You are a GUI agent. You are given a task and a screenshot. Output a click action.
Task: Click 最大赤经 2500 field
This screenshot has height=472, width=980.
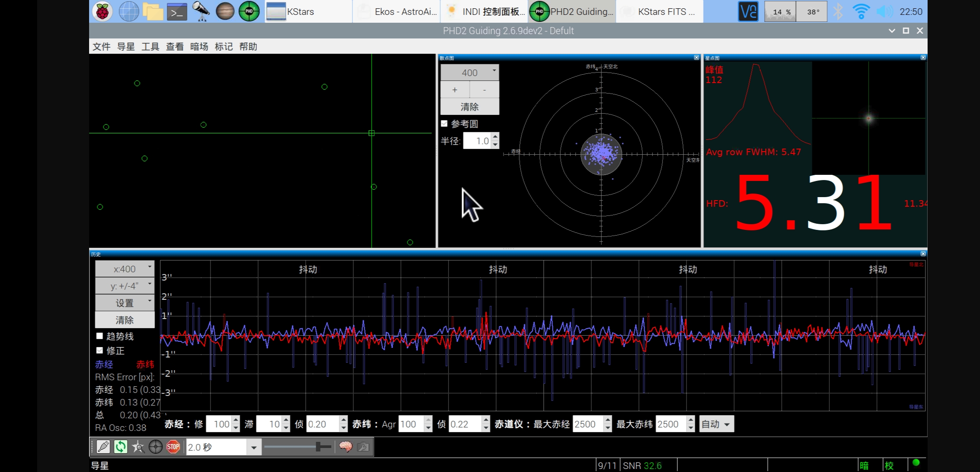tap(588, 424)
